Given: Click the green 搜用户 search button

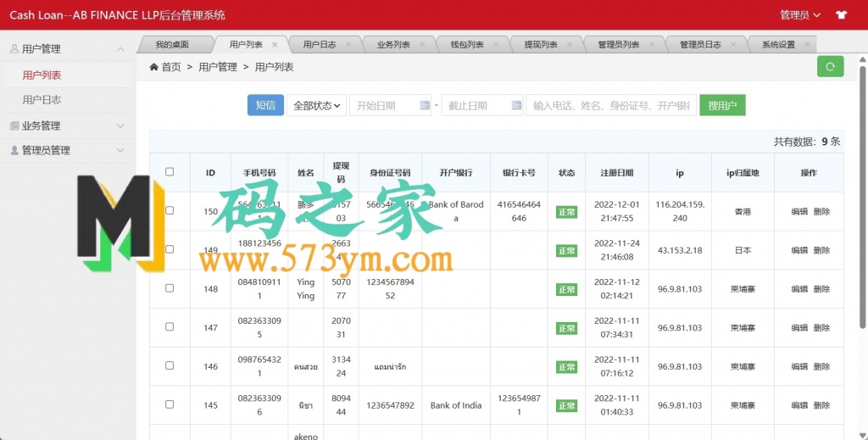Looking at the screenshot, I should click(722, 105).
